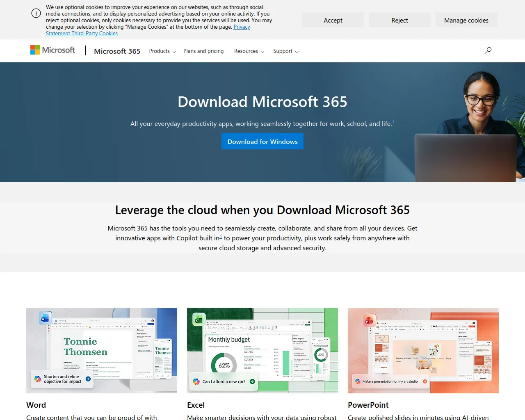Go to Microsoft 365 home link
Screen dimensions: 525x420
117,51
